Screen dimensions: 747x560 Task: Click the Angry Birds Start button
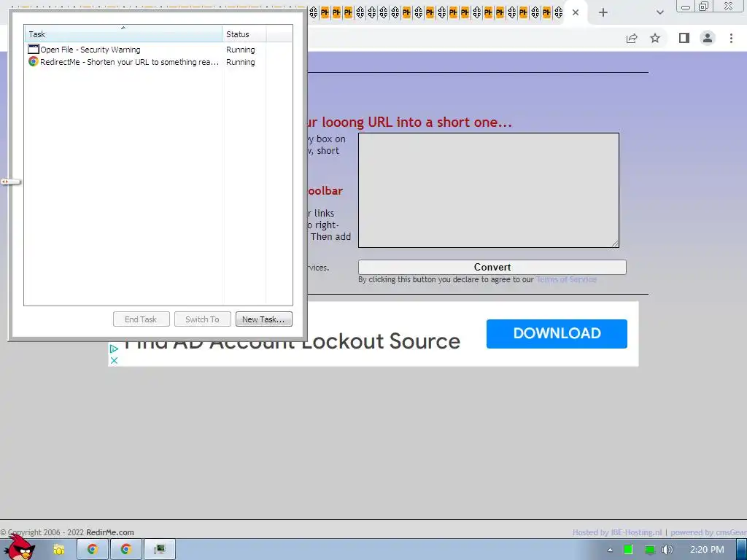(x=21, y=548)
